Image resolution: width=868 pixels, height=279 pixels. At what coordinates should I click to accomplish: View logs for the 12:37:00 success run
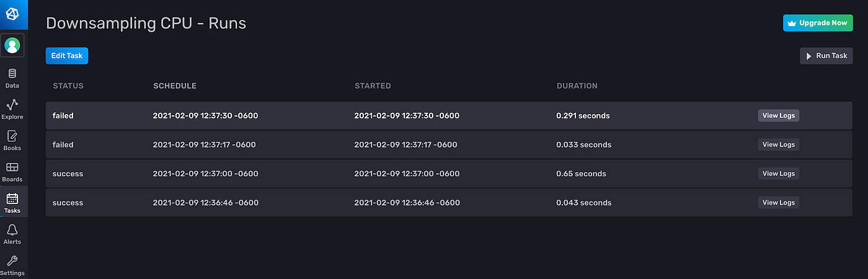pyautogui.click(x=778, y=174)
